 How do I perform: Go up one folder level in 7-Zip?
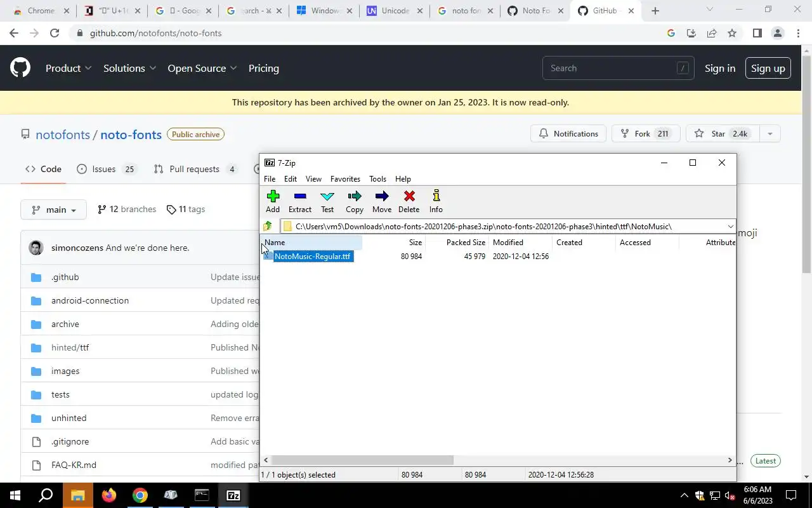(268, 226)
